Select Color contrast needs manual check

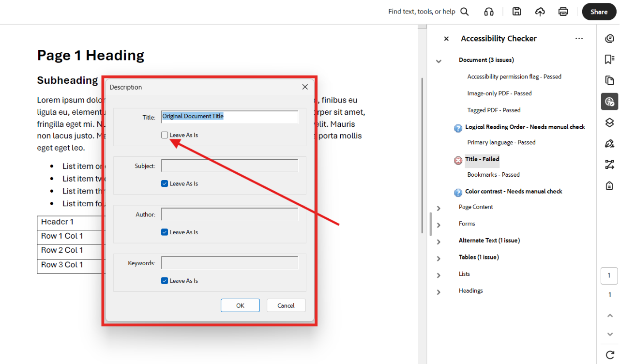pyautogui.click(x=514, y=191)
